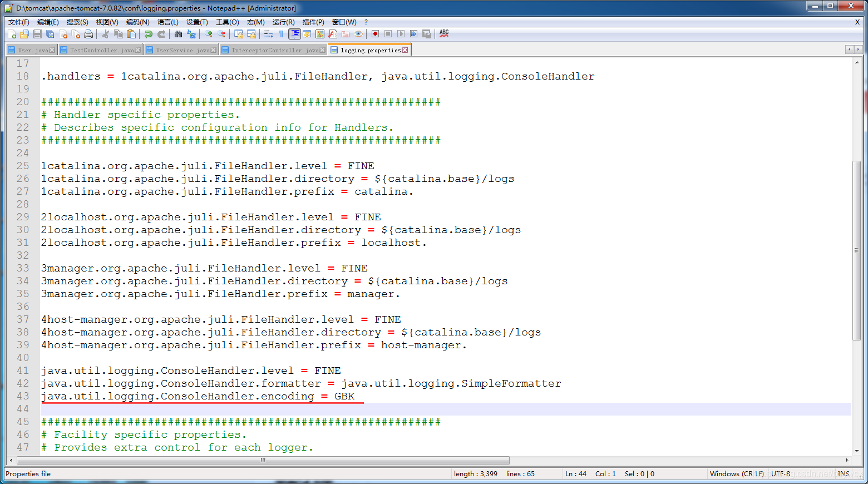This screenshot has width=868, height=484.
Task: Open the 运行(R) menu
Action: point(284,22)
